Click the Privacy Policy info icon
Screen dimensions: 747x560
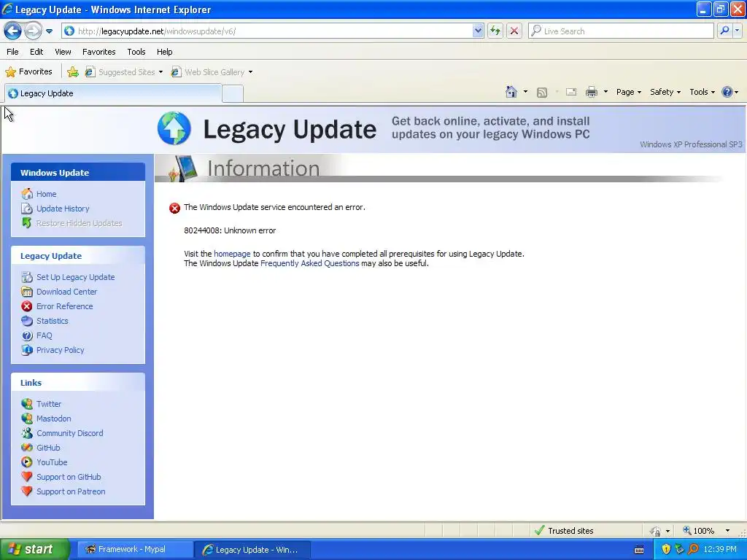tap(27, 350)
